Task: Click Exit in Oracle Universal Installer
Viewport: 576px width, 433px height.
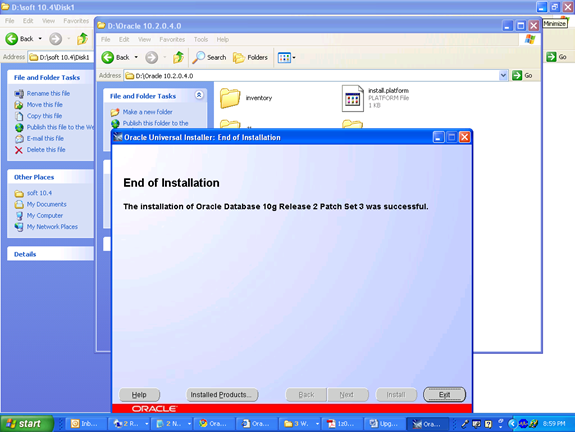Action: (x=444, y=394)
